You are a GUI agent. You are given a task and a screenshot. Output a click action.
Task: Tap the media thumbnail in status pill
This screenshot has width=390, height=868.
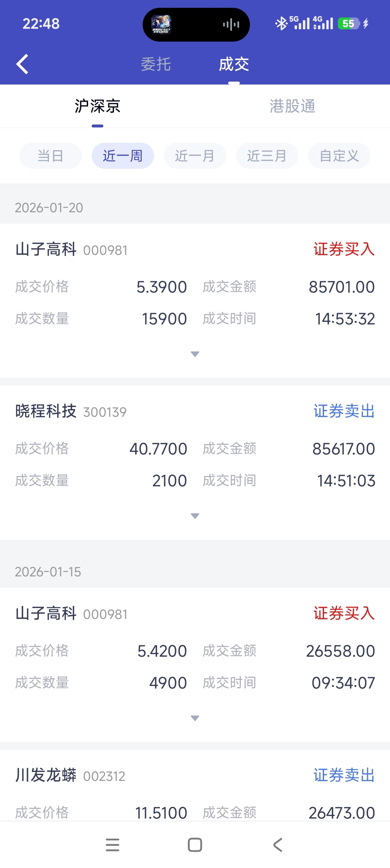pos(161,25)
